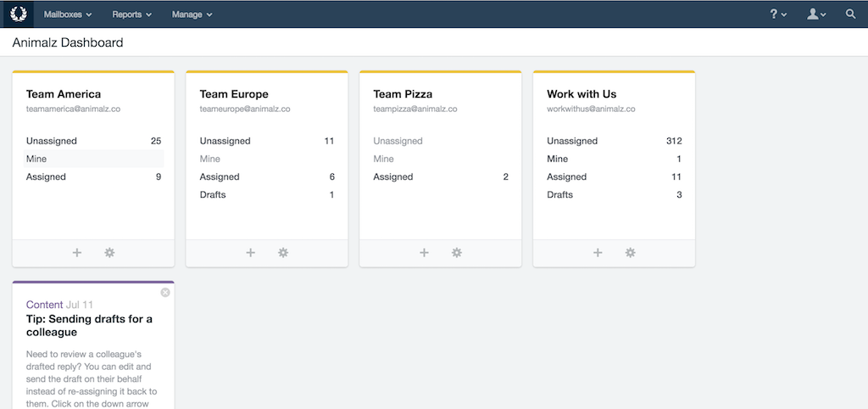The width and height of the screenshot is (868, 409).
Task: Click the Help Scout laurel logo
Action: tap(19, 14)
